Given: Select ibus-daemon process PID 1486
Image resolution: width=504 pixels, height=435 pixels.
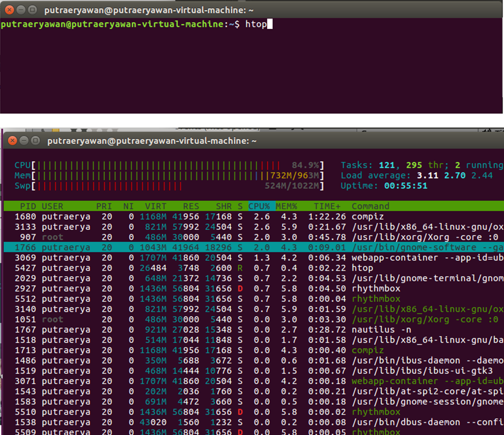Looking at the screenshot, I should (x=254, y=360).
